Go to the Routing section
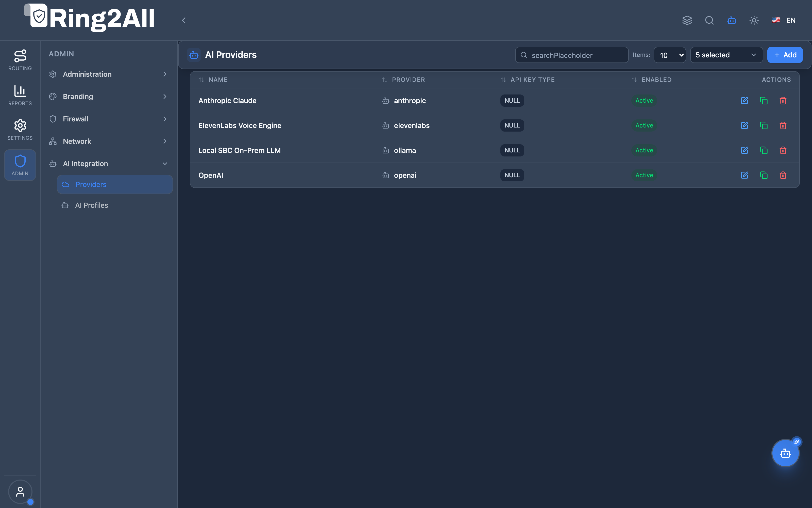This screenshot has width=812, height=508. click(20, 60)
